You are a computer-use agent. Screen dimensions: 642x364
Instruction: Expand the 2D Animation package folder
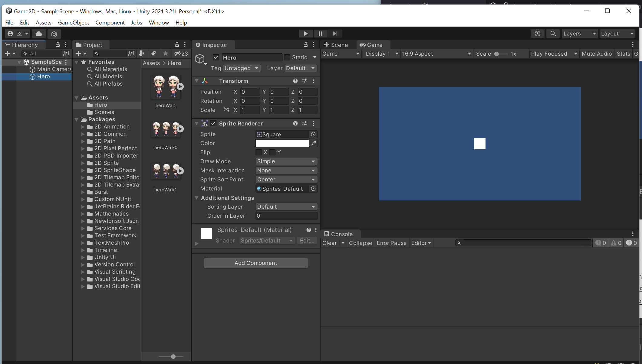83,127
